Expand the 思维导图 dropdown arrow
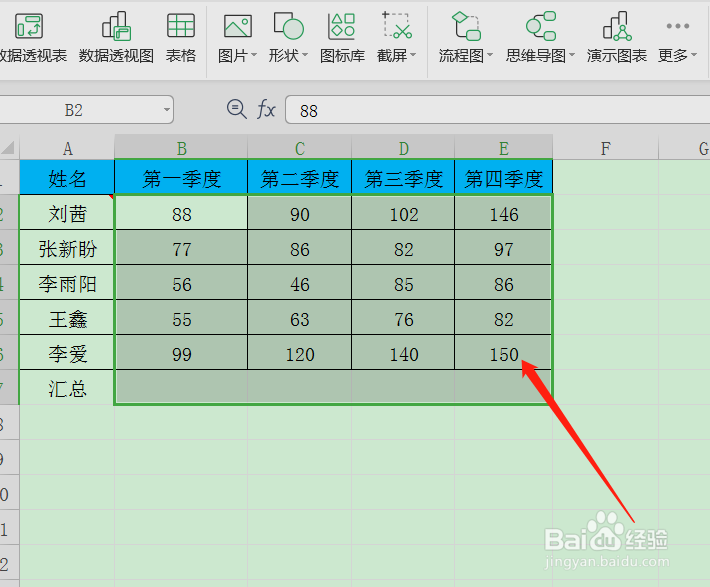 tap(572, 55)
